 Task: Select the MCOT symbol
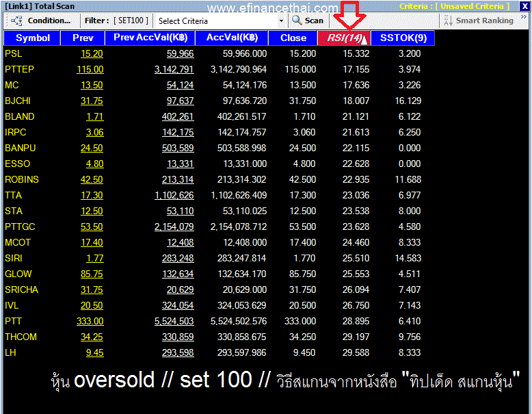(18, 242)
